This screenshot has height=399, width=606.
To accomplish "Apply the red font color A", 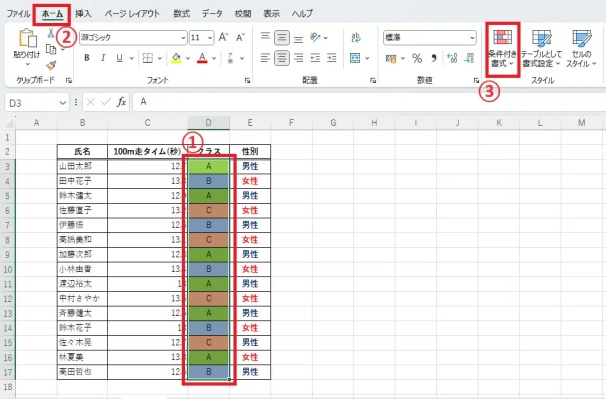I will 202,58.
